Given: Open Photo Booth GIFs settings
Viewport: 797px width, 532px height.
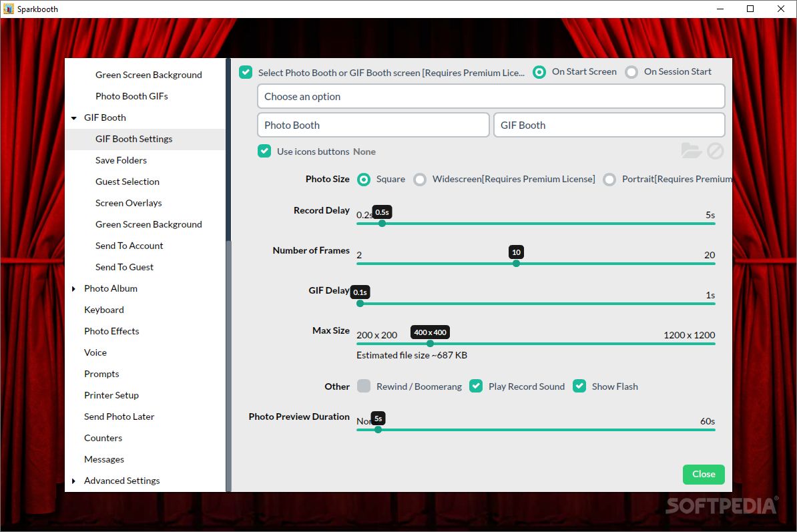Looking at the screenshot, I should coord(131,96).
